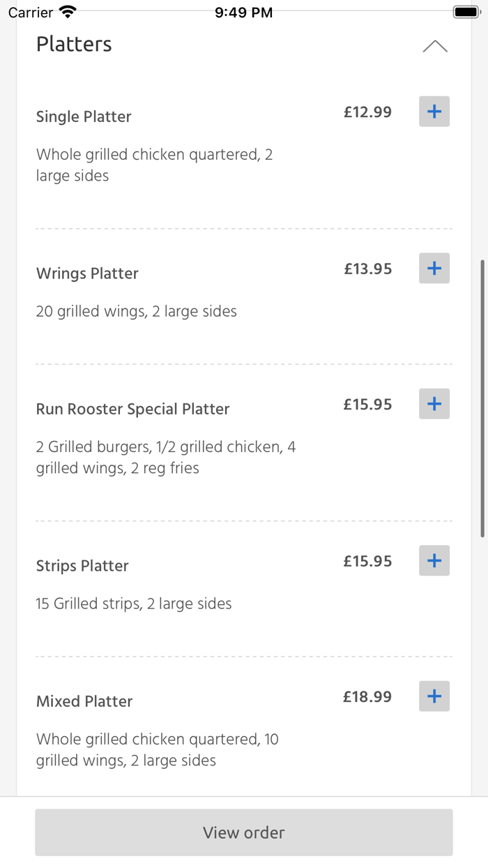
Task: Select the Wrings Platter price £13.95
Action: (367, 268)
